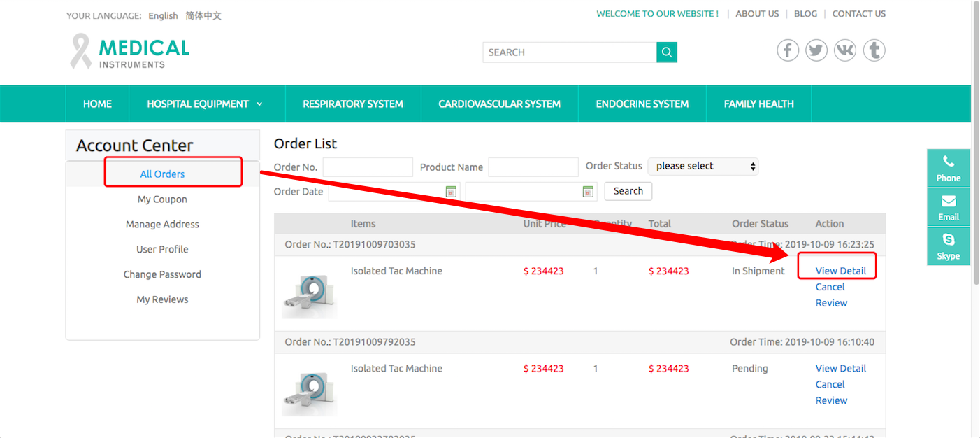Viewport: 980px width, 438px height.
Task: Open the Facebook social icon
Action: pos(788,50)
